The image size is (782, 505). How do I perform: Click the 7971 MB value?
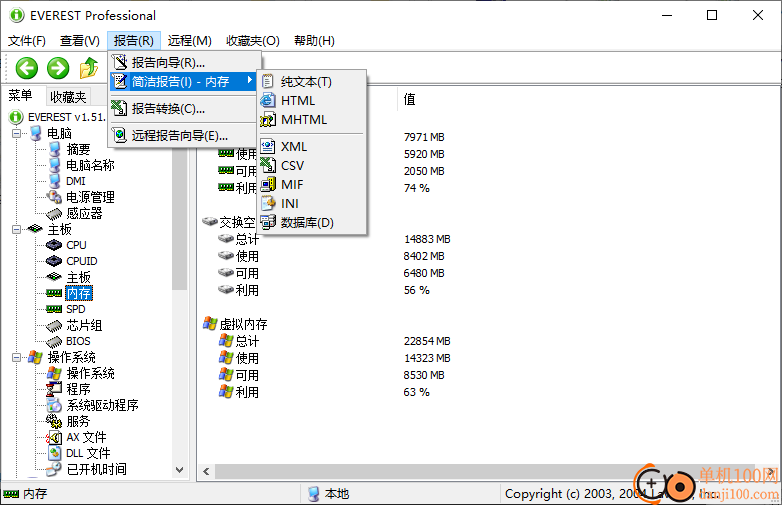click(x=424, y=137)
